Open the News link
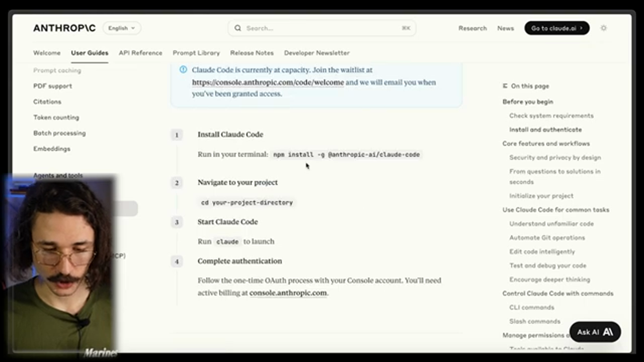Screen dimensions: 644x362 pos(506,28)
